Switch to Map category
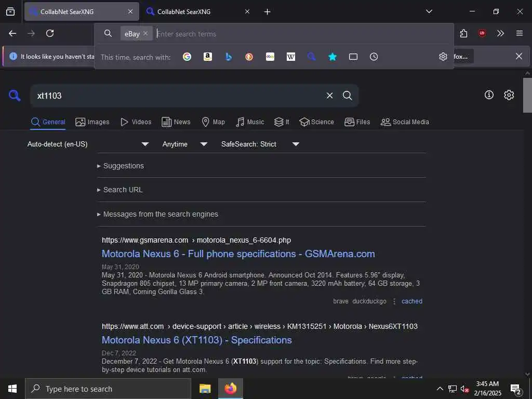 point(213,122)
